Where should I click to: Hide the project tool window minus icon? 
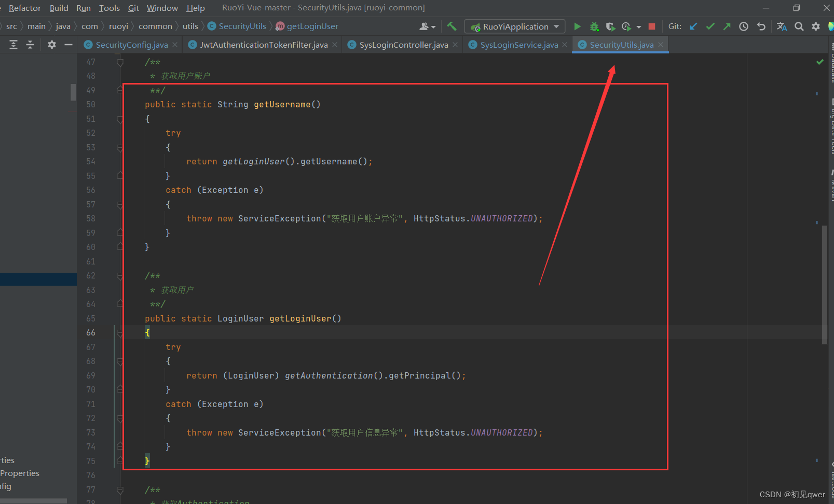point(68,45)
